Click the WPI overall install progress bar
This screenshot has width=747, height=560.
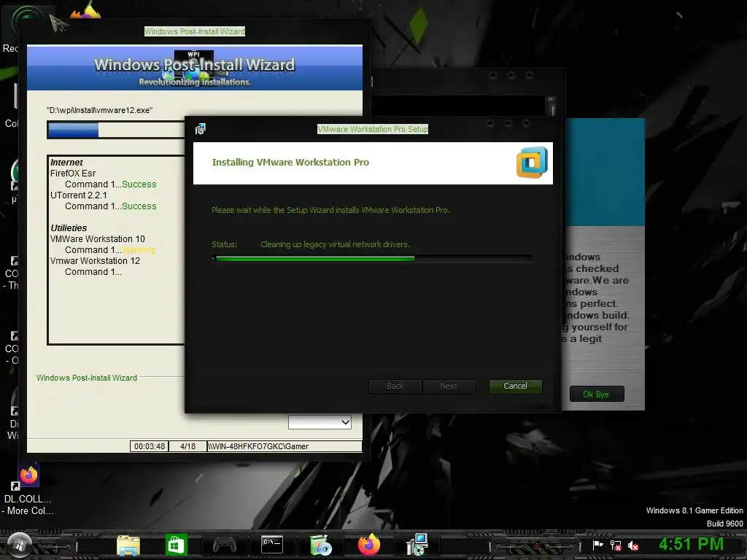click(116, 130)
